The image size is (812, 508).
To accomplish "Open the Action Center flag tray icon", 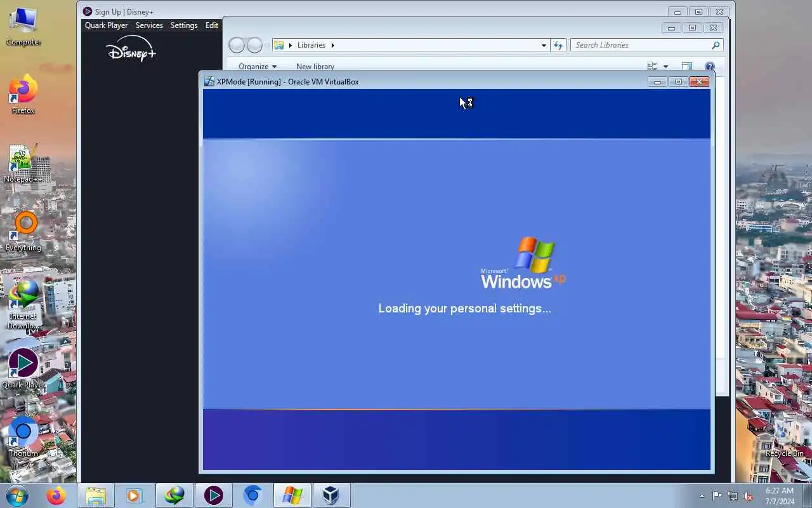I will (717, 496).
